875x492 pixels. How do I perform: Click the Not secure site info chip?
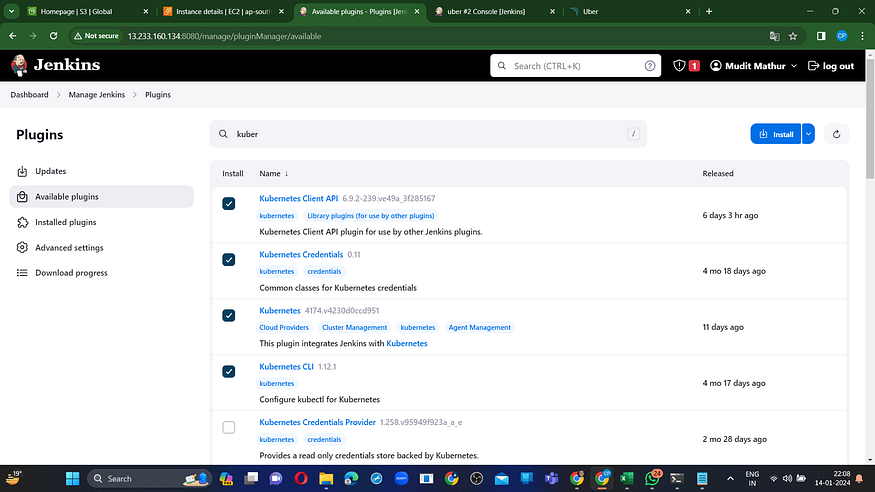pos(96,36)
